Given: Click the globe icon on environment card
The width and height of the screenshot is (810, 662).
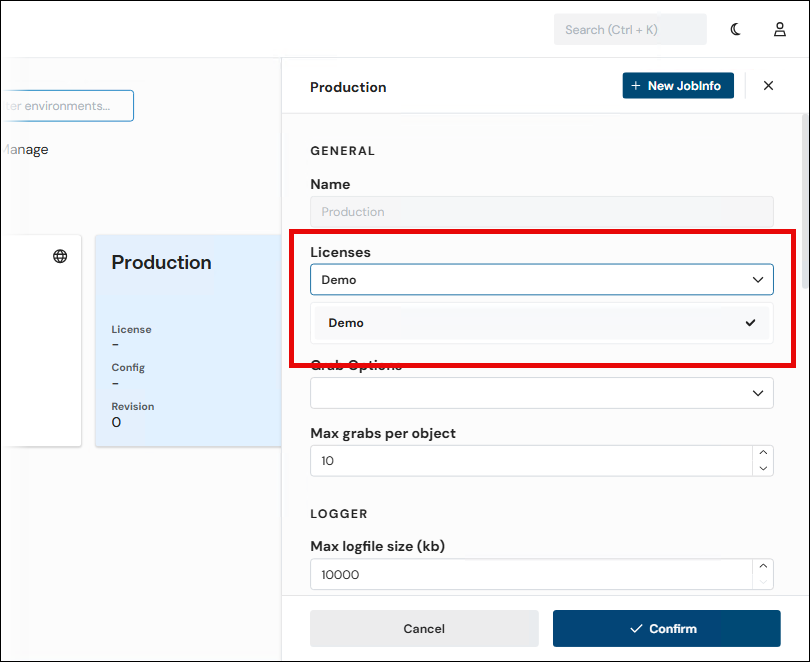Looking at the screenshot, I should click(x=60, y=256).
